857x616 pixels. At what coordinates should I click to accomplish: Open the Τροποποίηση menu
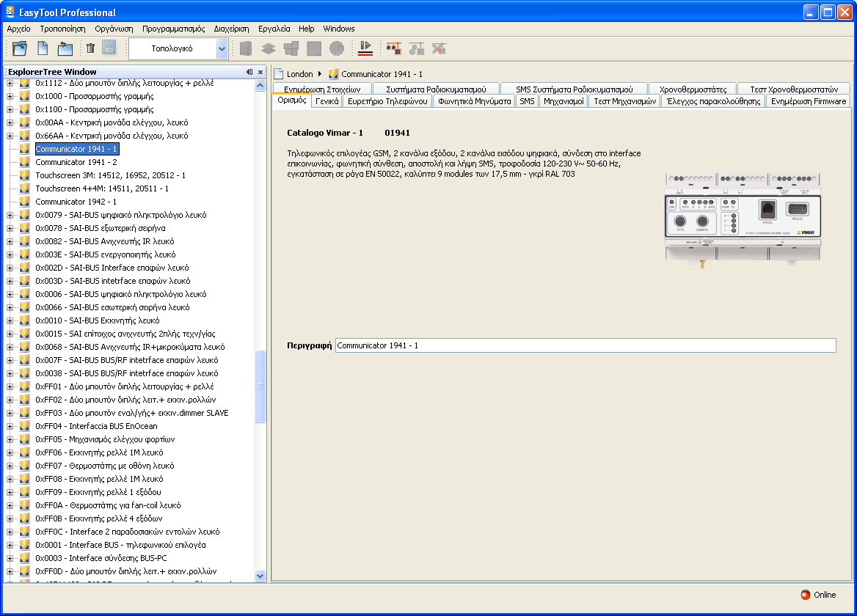click(62, 29)
